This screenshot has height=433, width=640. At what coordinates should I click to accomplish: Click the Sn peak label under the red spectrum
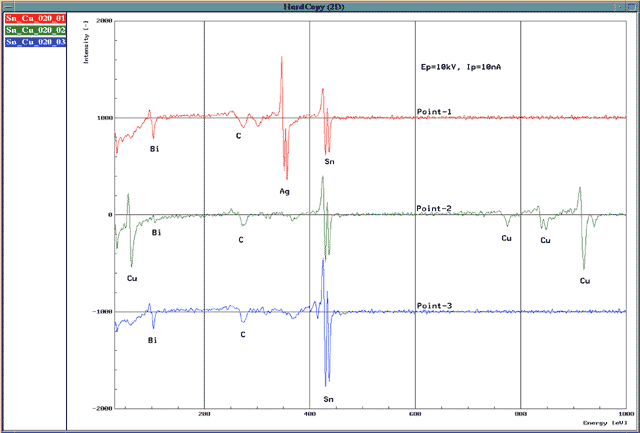pos(330,161)
